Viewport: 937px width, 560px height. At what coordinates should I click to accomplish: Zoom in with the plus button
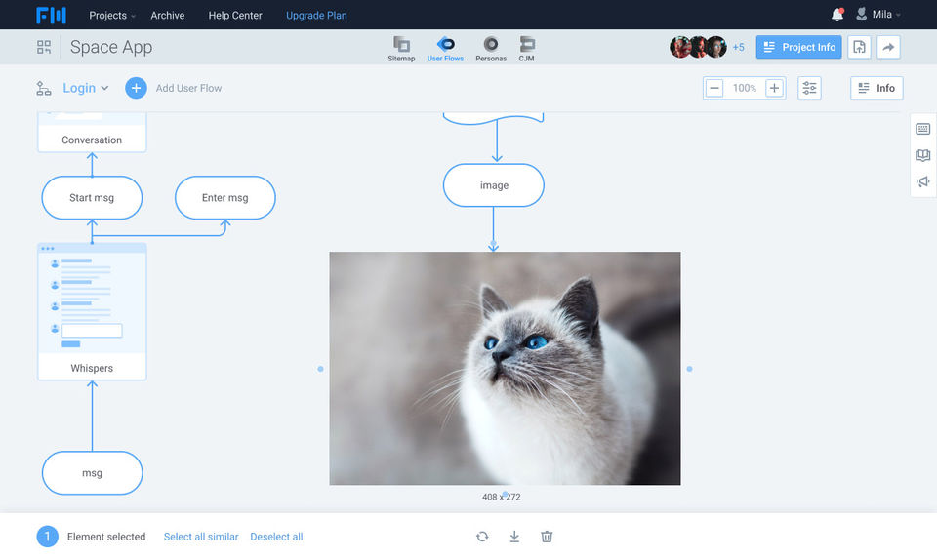(x=774, y=89)
